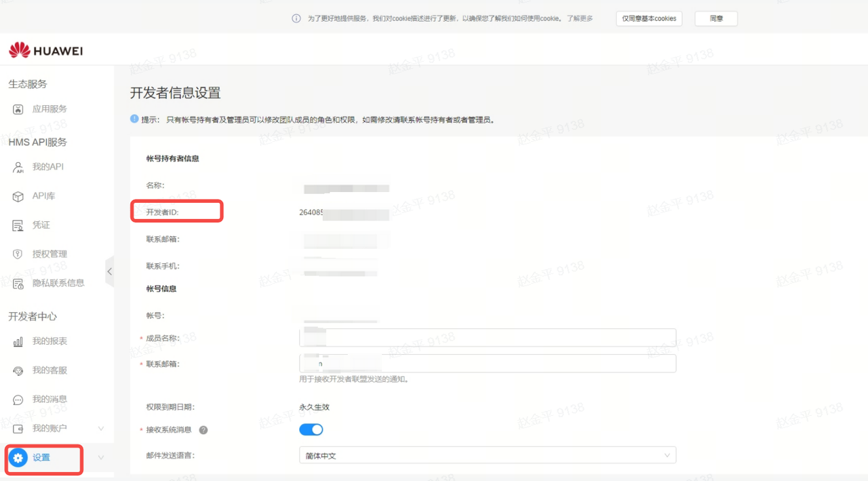This screenshot has height=481, width=868.
Task: Open the 了解更多 cookie link
Action: (x=580, y=18)
